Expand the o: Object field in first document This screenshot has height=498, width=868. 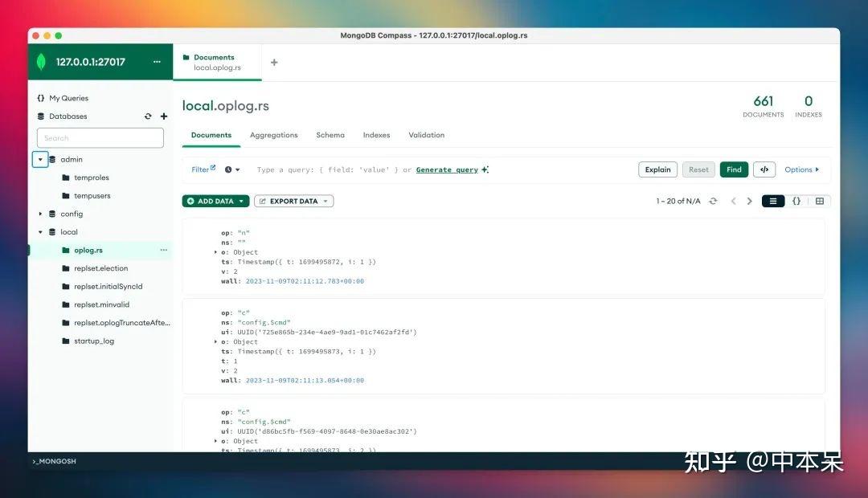tap(216, 252)
